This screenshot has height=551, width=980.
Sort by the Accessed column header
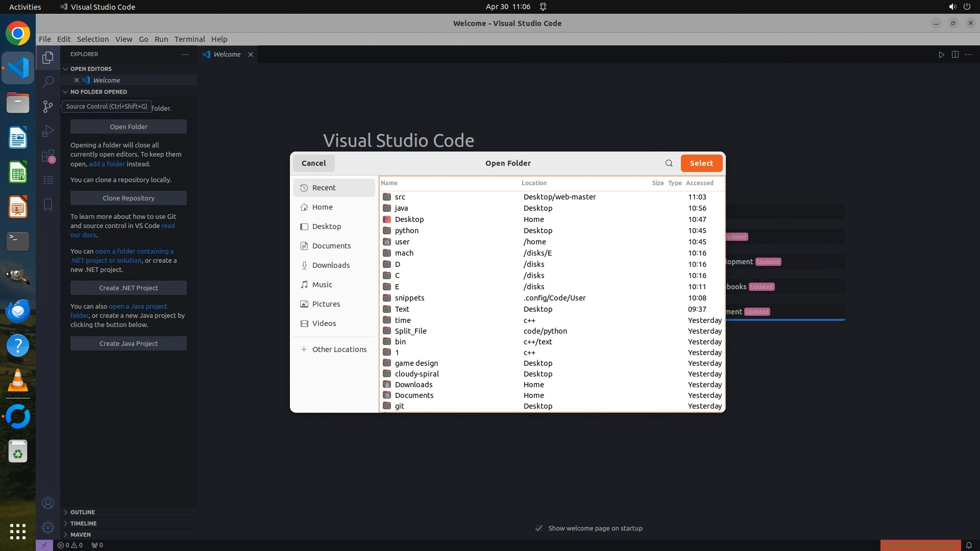pos(699,183)
